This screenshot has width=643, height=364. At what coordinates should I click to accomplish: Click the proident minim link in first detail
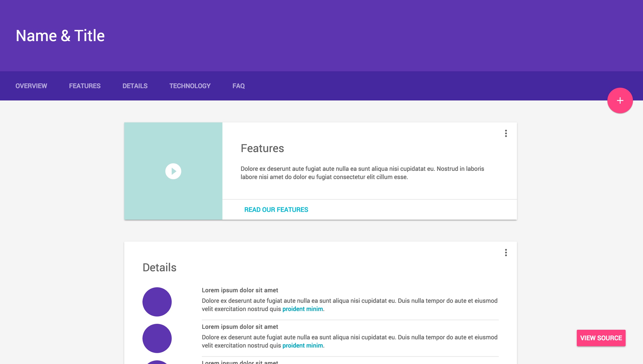coord(302,309)
